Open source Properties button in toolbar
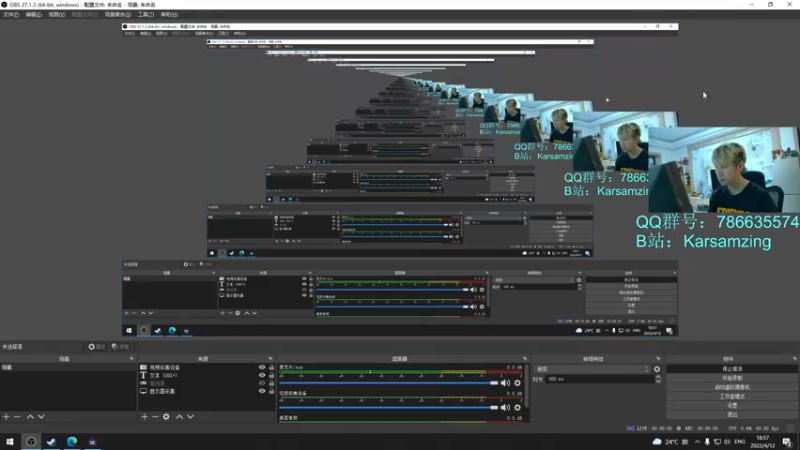 [96, 347]
